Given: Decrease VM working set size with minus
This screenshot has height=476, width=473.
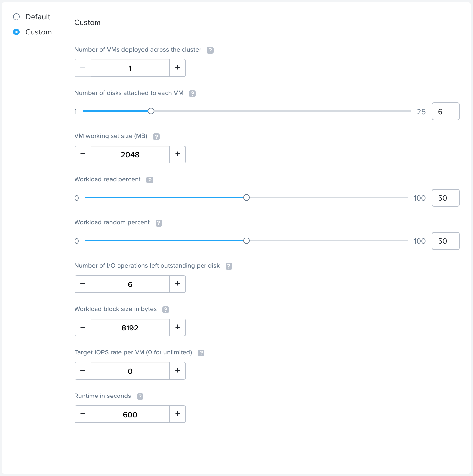Looking at the screenshot, I should click(x=83, y=154).
